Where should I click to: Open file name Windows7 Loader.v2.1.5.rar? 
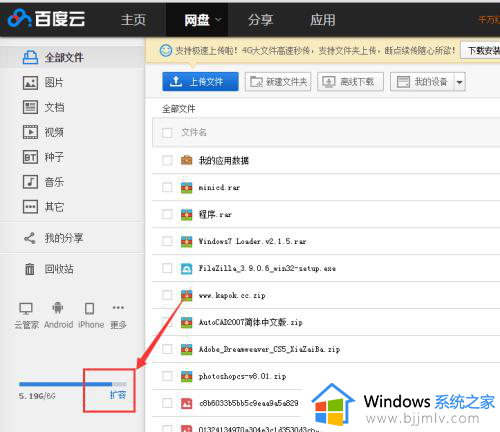[252, 241]
